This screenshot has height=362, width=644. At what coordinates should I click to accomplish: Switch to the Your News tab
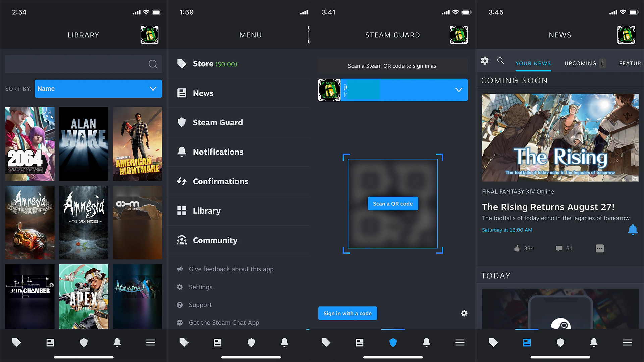click(x=533, y=63)
